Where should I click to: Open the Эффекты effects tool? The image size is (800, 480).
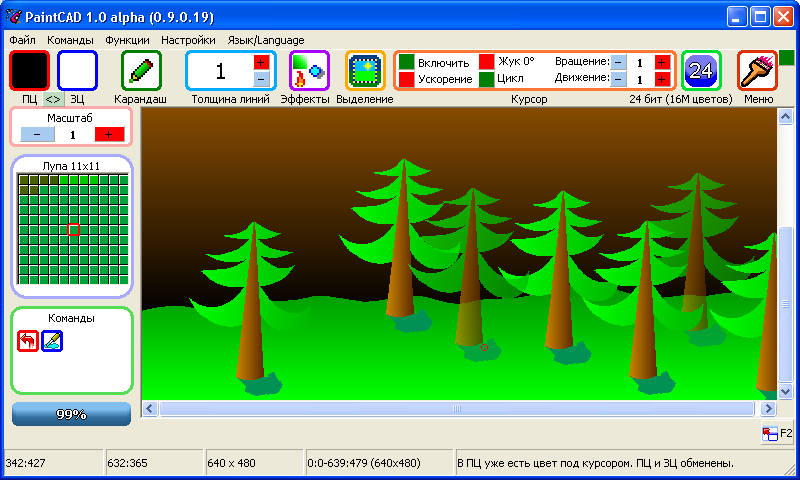pos(309,70)
